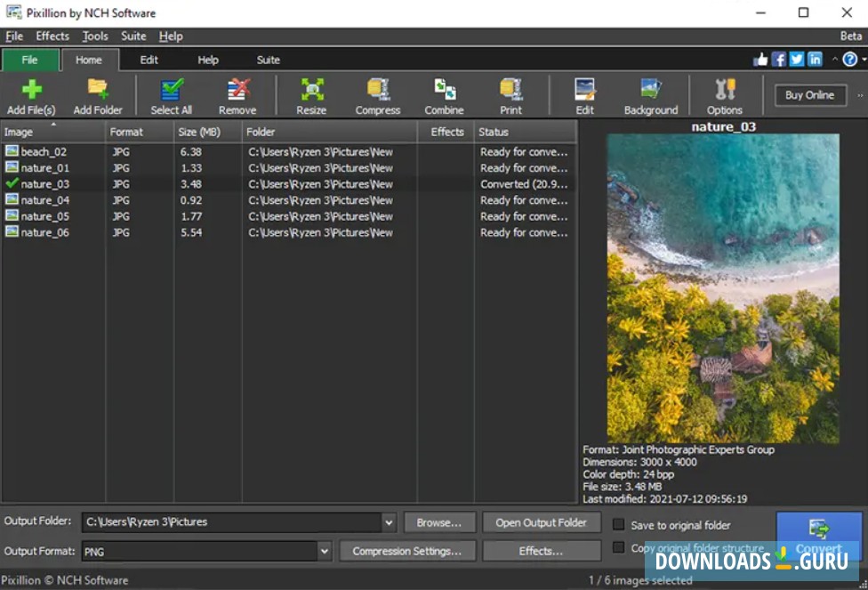The image size is (868, 590).
Task: Toggle Copy original folder structure checkbox
Action: pyautogui.click(x=619, y=547)
